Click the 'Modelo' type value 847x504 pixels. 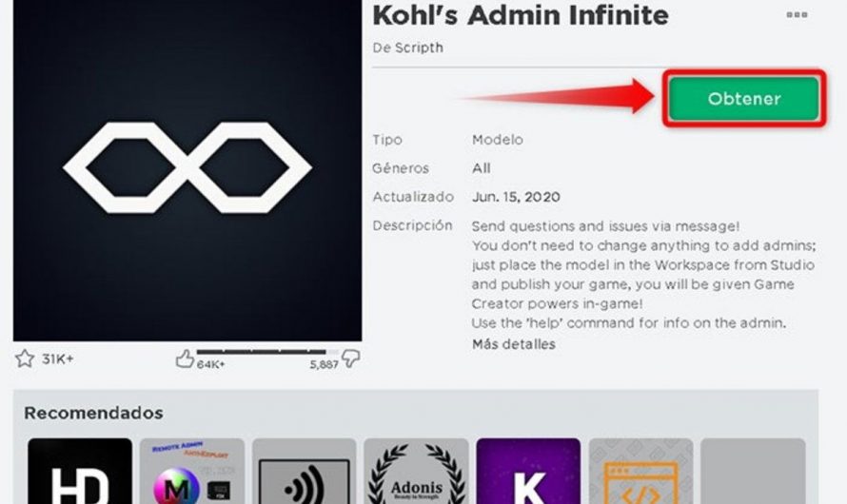click(x=498, y=140)
